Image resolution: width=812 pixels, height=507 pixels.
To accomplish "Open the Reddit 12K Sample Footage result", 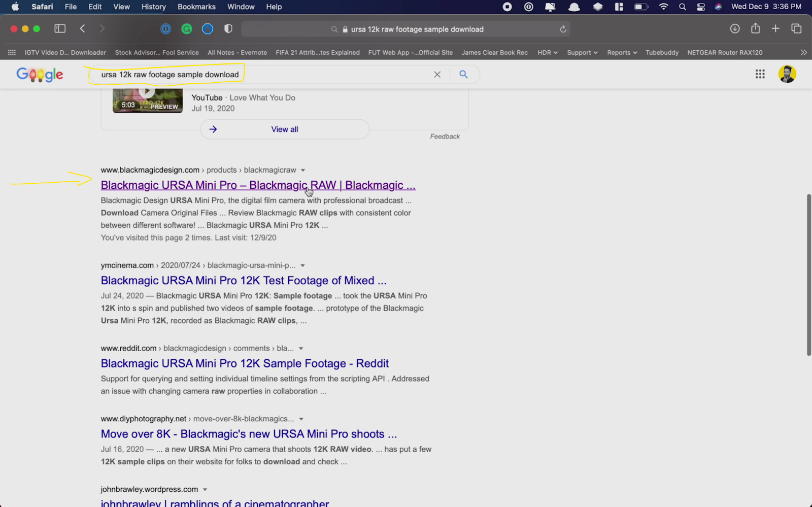I will tap(245, 363).
